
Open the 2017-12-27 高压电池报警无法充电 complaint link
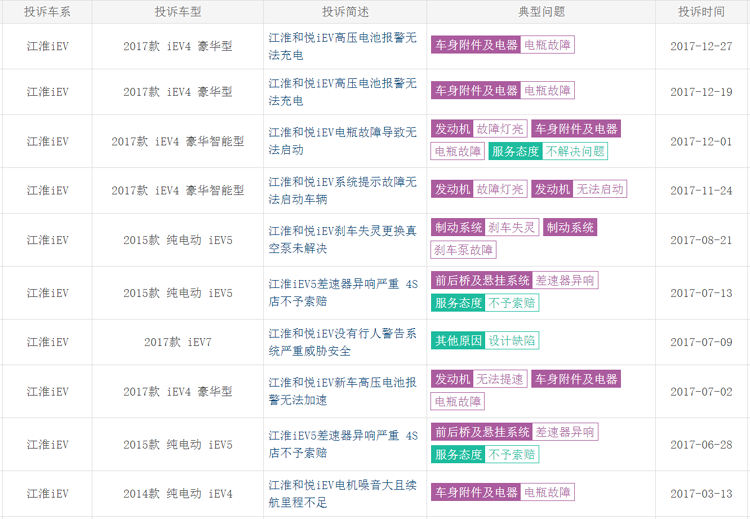point(342,46)
